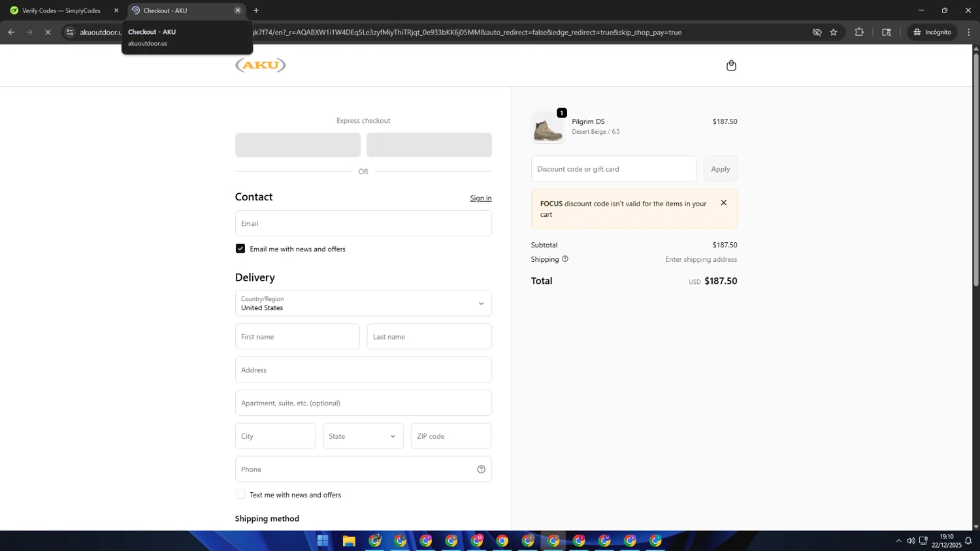Focus the Email input field
Screen dimensions: 980x551
pos(363,223)
